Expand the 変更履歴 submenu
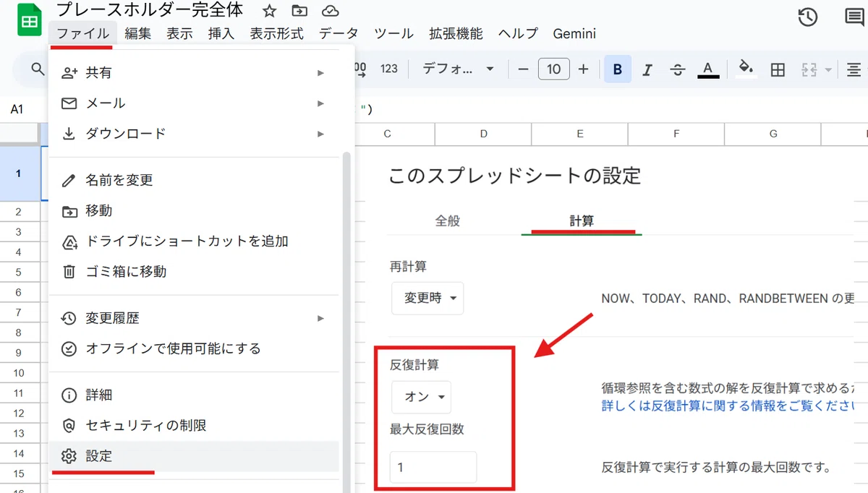This screenshot has width=868, height=493. (194, 318)
